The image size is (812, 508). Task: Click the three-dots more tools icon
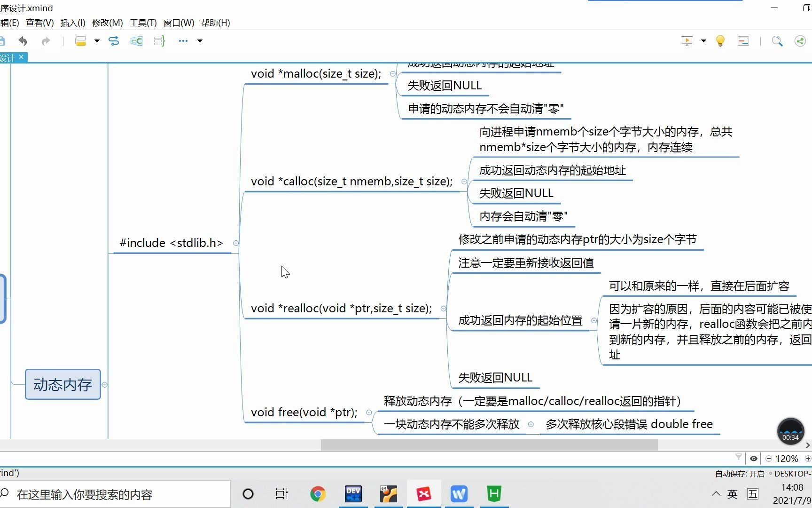coord(183,41)
